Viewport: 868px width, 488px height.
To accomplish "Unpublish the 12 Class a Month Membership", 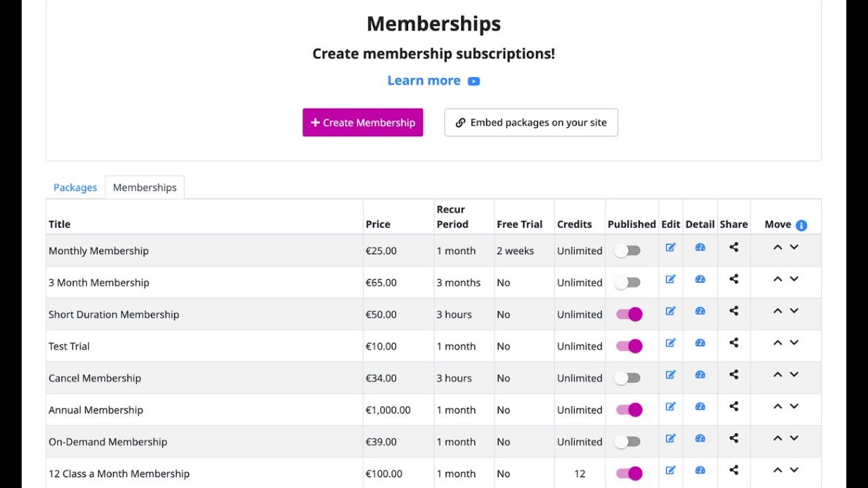I will [629, 474].
